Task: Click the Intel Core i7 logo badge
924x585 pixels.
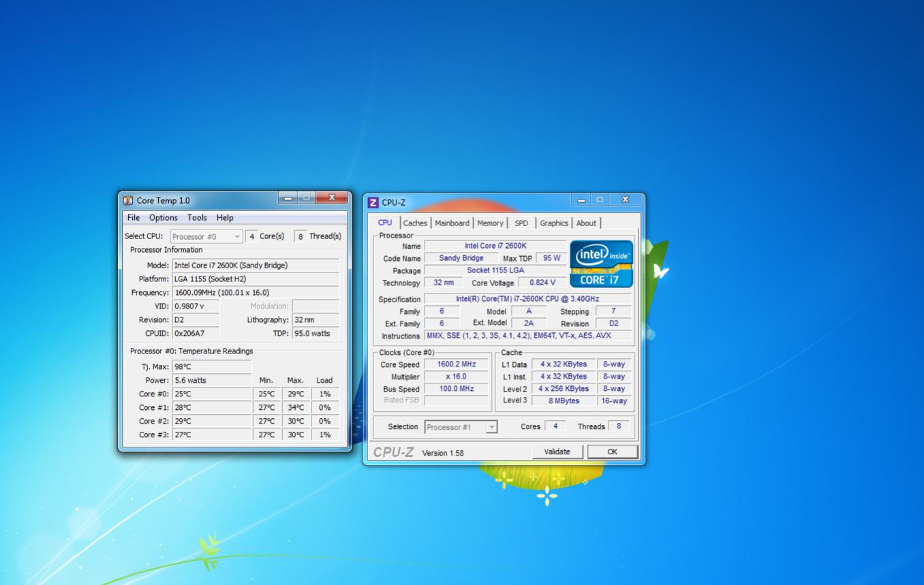Action: pyautogui.click(x=601, y=264)
